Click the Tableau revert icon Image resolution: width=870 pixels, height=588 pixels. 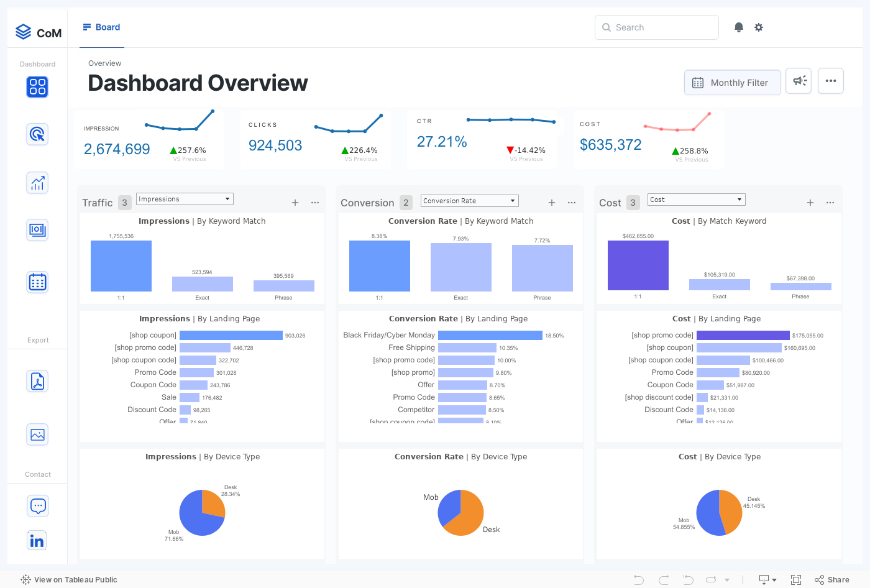(x=688, y=580)
